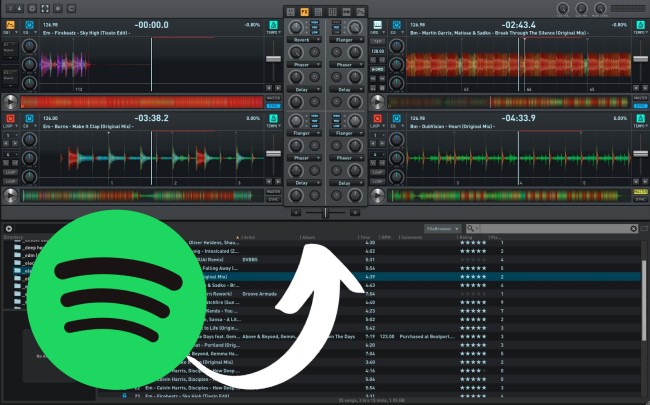Play the Firebeatz - Sky High deck
Image resolution: width=650 pixels, height=405 pixels.
pyautogui.click(x=10, y=102)
